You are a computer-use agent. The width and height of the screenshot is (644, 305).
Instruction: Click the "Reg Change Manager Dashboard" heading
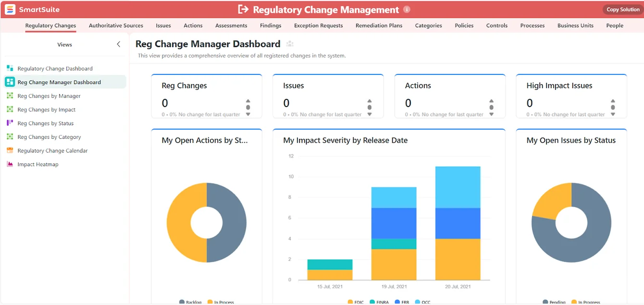tap(208, 44)
